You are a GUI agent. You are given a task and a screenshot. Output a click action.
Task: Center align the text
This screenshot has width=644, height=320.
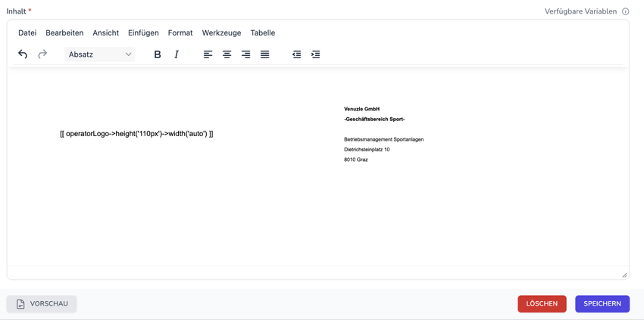pyautogui.click(x=227, y=54)
